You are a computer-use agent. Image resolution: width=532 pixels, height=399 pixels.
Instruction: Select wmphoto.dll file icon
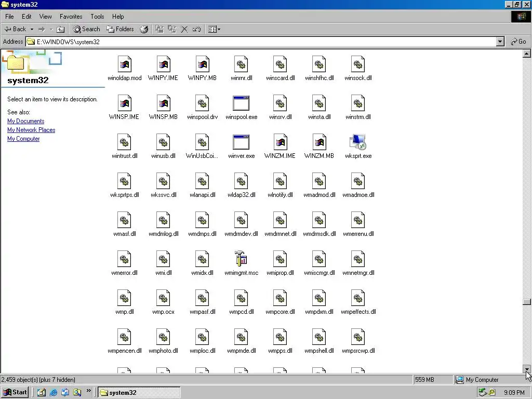click(163, 337)
